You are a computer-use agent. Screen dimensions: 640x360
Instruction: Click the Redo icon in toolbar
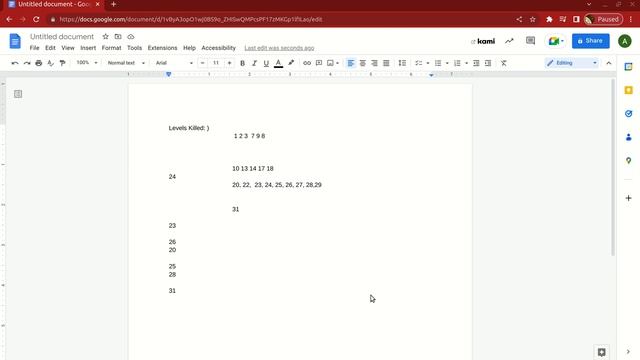[27, 63]
